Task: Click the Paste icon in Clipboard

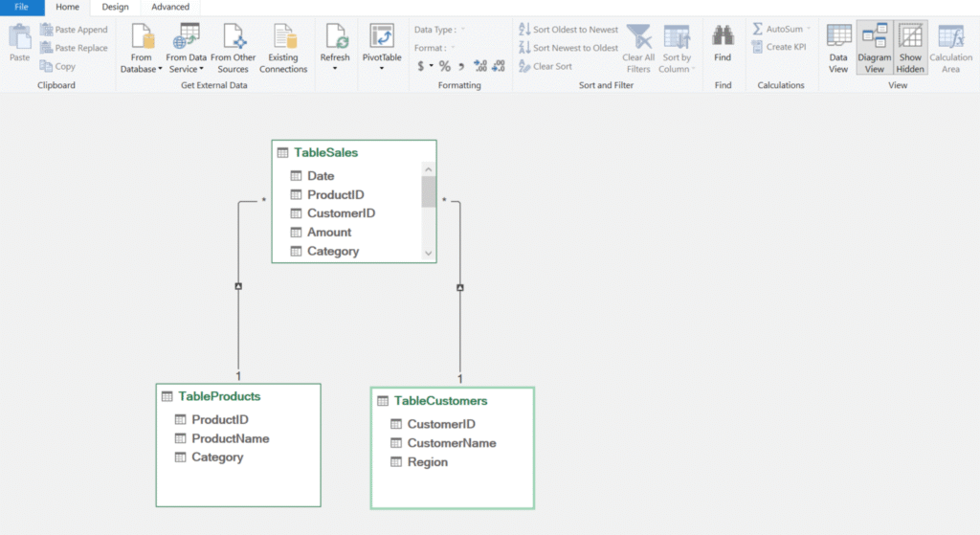Action: pyautogui.click(x=19, y=38)
